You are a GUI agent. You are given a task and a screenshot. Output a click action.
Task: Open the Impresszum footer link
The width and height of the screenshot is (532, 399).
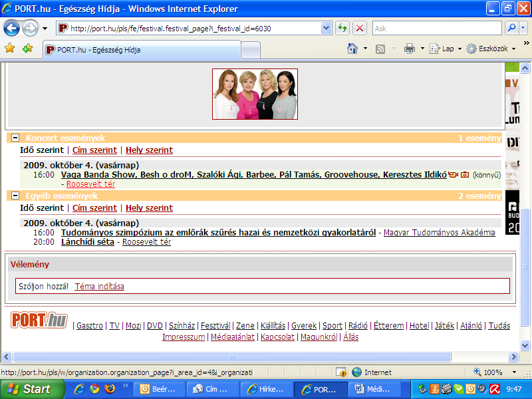coord(184,337)
